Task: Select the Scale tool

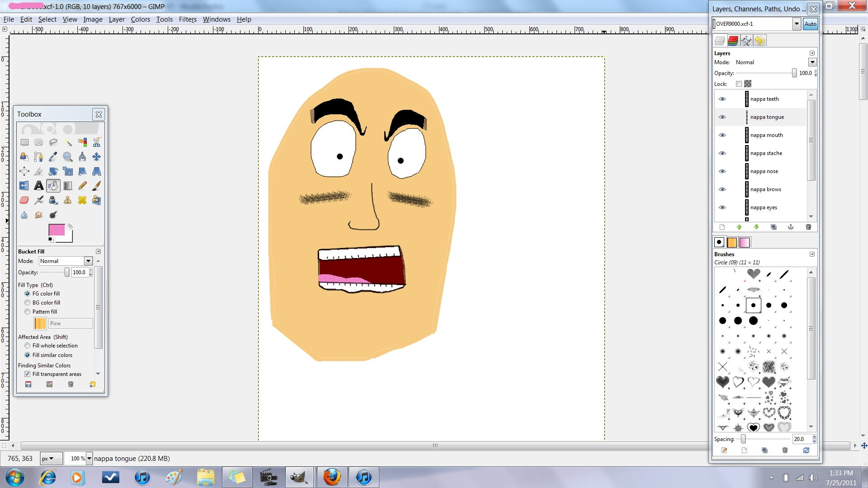Action: point(68,171)
